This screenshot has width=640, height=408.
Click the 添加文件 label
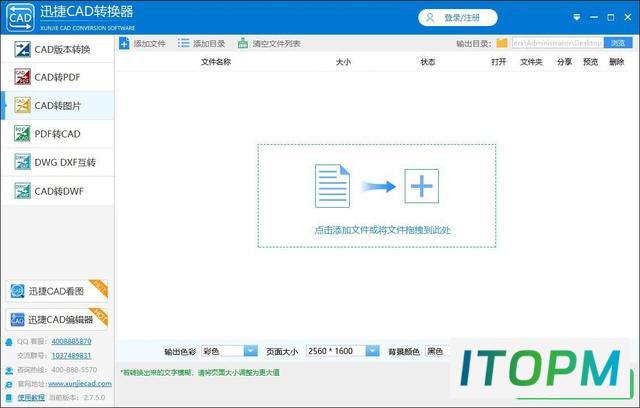149,44
